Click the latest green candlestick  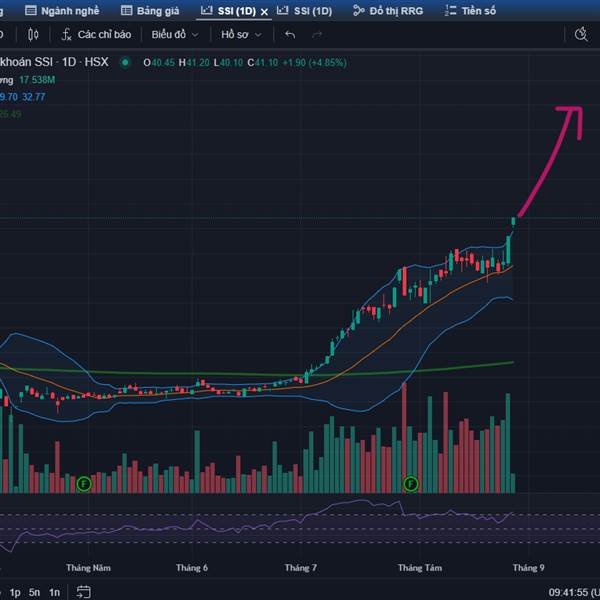(514, 222)
